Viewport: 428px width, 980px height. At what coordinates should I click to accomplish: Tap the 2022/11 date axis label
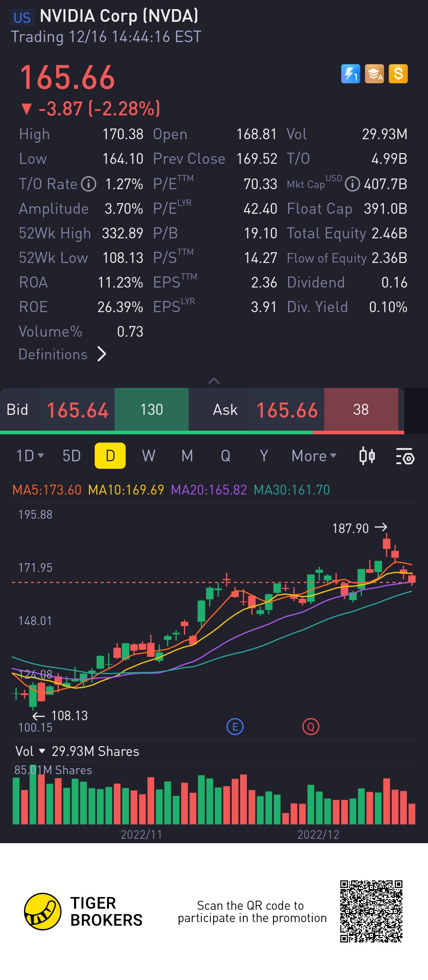coord(141,834)
